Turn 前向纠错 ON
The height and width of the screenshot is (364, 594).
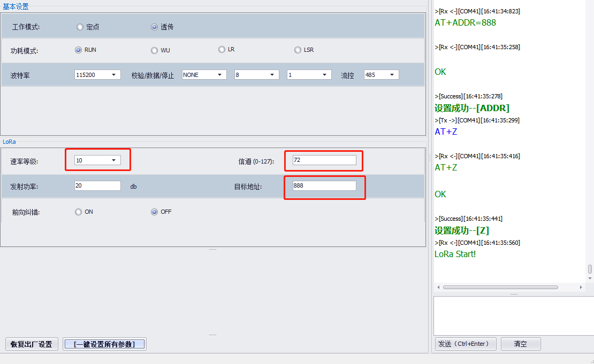pos(79,212)
